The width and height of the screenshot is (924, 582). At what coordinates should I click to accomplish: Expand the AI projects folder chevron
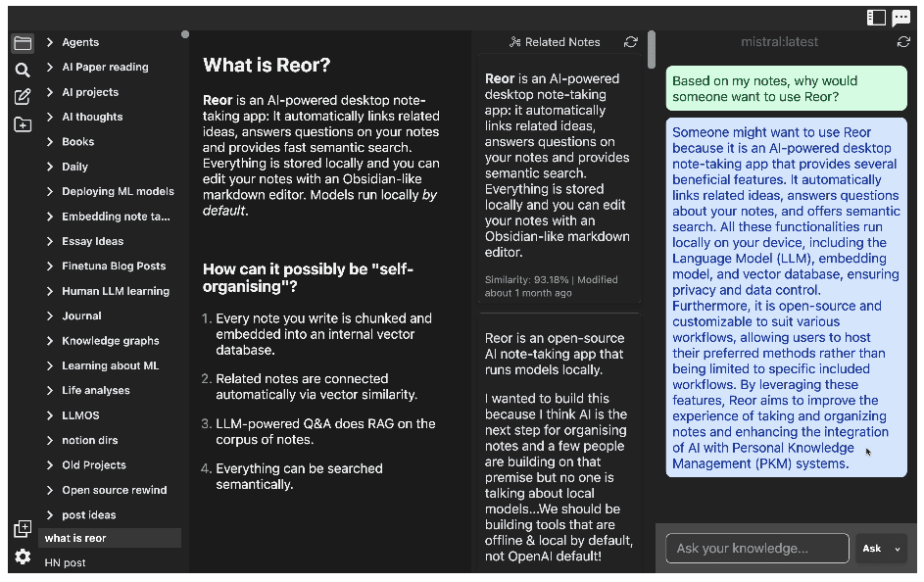click(50, 92)
